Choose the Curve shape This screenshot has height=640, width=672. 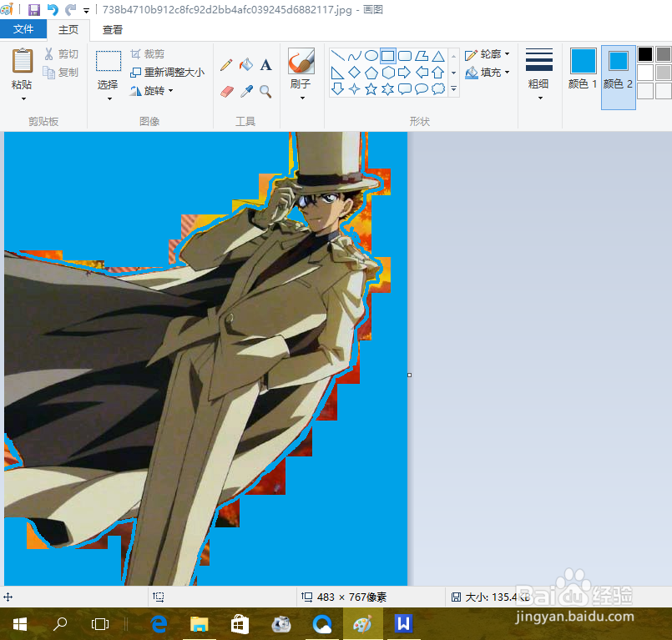(x=355, y=56)
